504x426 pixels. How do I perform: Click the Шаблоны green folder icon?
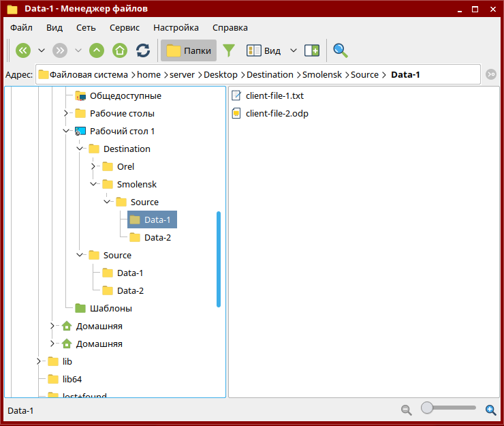click(x=80, y=308)
